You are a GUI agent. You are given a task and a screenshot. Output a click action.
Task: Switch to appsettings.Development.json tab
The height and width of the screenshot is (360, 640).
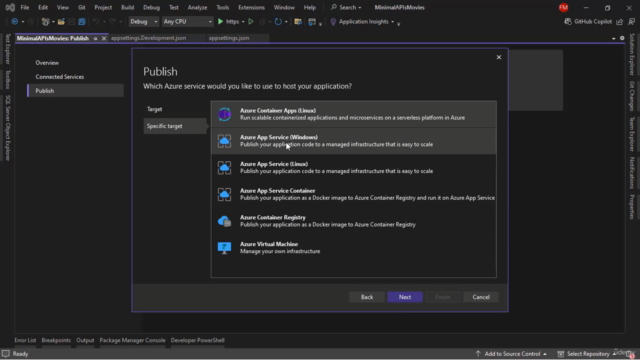pyautogui.click(x=149, y=38)
